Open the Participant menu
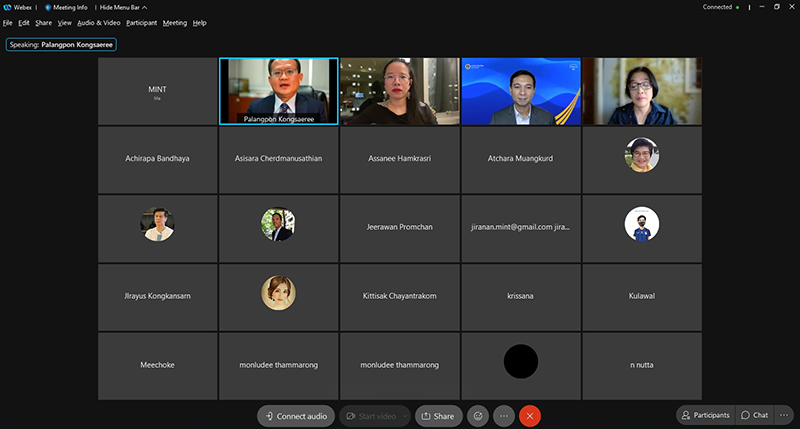Viewport: 800px width, 429px height. (141, 22)
